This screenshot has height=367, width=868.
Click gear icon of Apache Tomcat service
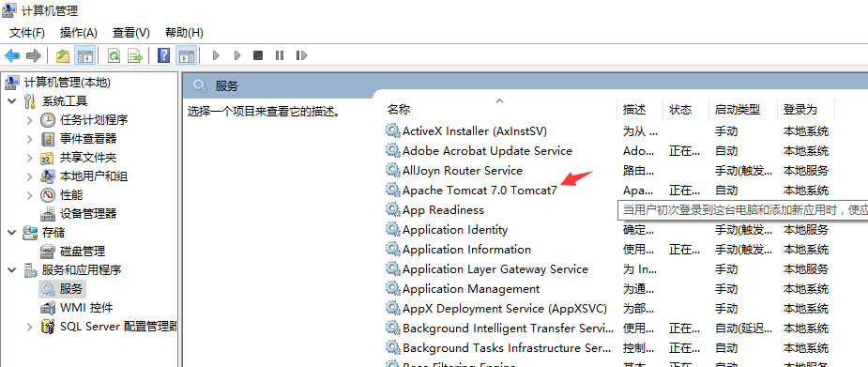pyautogui.click(x=392, y=190)
